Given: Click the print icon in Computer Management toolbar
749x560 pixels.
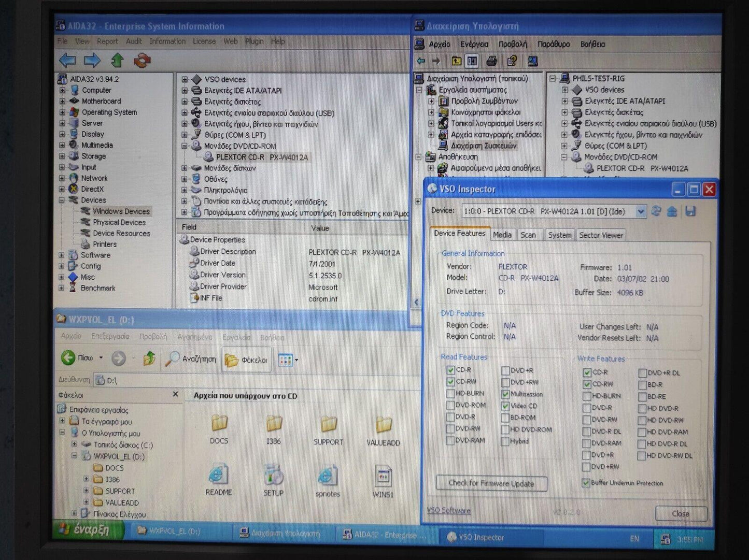Looking at the screenshot, I should click(491, 61).
